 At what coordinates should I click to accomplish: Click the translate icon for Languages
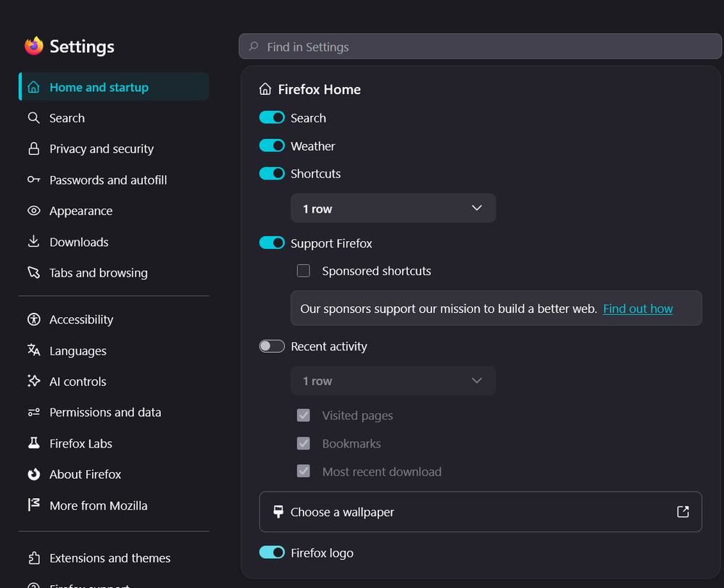click(x=34, y=350)
